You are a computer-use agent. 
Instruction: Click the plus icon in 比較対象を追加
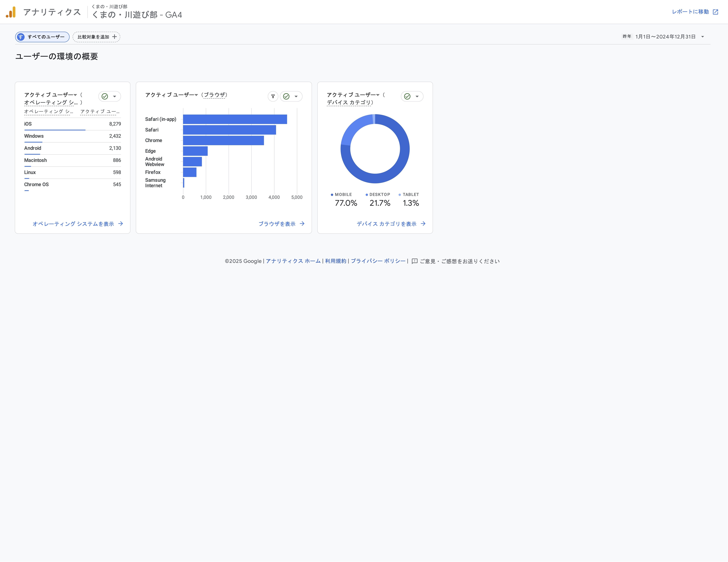(114, 37)
